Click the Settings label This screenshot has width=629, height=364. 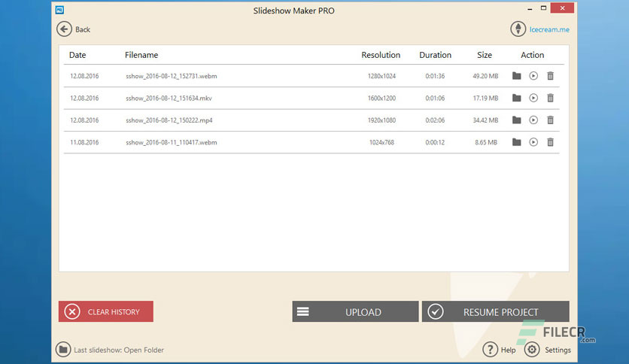[x=558, y=350]
